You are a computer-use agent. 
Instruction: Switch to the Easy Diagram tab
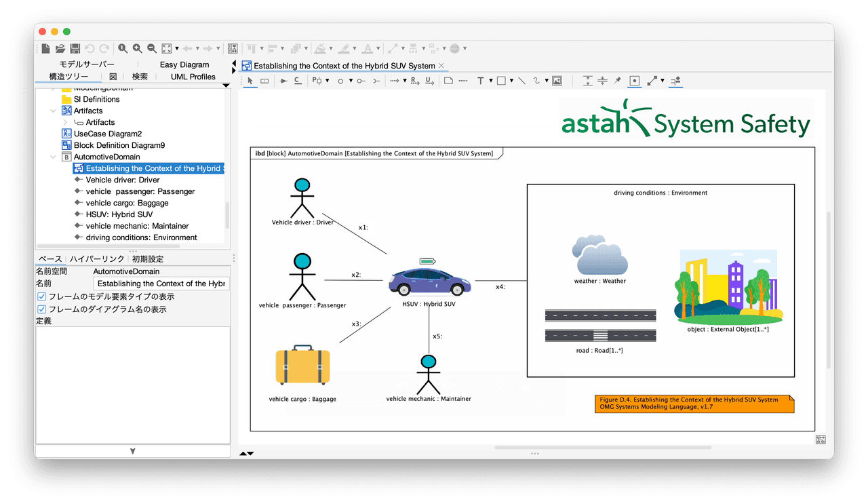[x=184, y=64]
